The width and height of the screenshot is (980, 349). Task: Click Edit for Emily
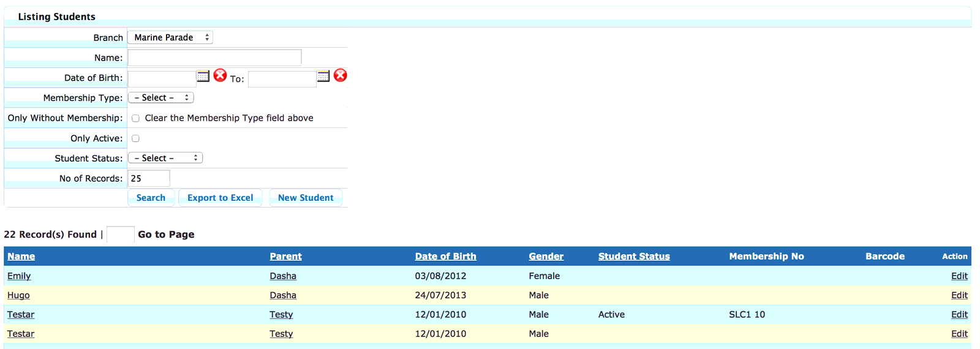tap(959, 276)
